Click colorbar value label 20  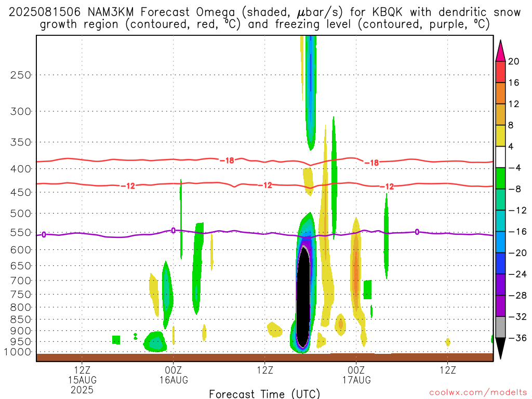tap(514, 61)
